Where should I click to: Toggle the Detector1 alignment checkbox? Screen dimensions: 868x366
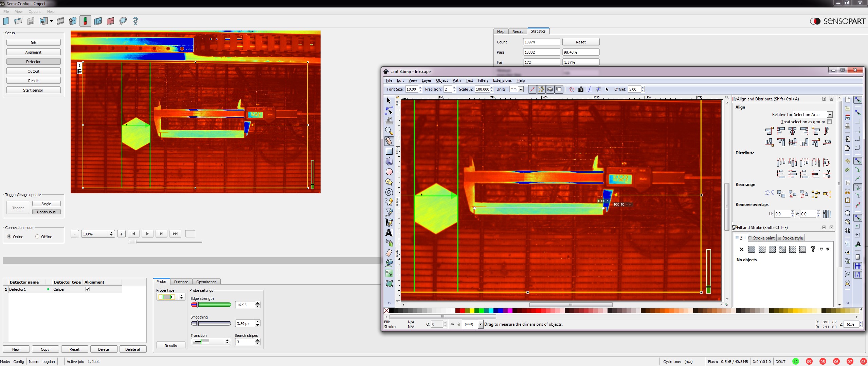tap(88, 289)
